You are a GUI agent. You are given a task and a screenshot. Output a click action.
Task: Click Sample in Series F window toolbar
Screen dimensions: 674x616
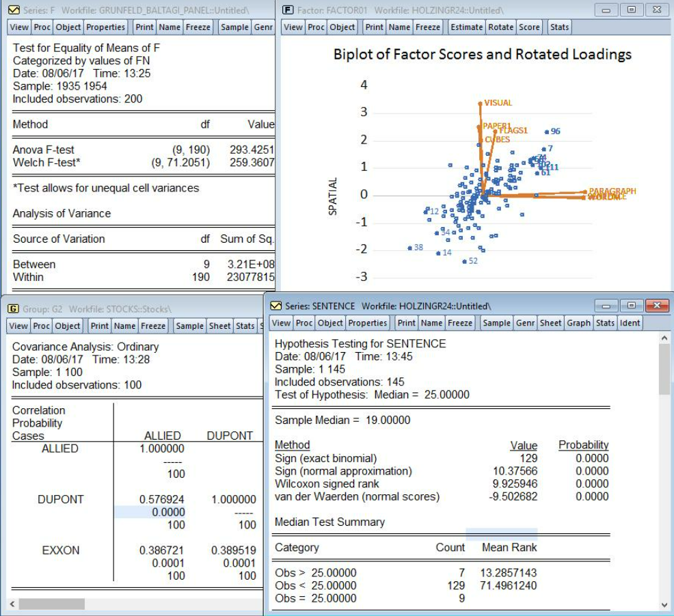[234, 27]
